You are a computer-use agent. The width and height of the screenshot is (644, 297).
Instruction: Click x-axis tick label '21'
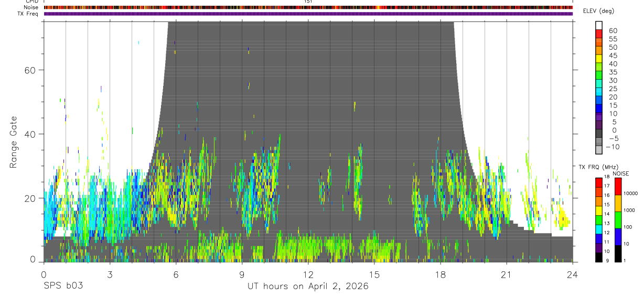(506, 274)
